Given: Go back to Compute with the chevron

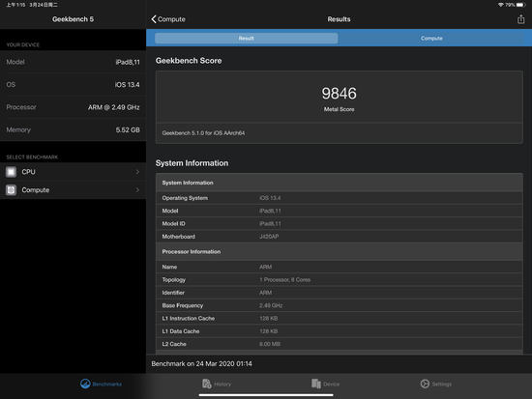Looking at the screenshot, I should pos(168,19).
